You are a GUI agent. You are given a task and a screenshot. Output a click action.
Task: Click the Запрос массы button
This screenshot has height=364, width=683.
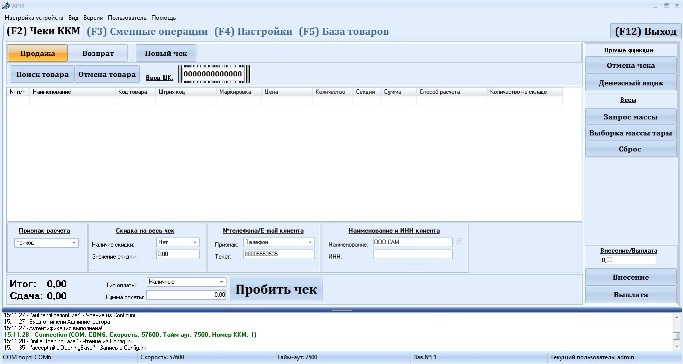click(x=630, y=117)
